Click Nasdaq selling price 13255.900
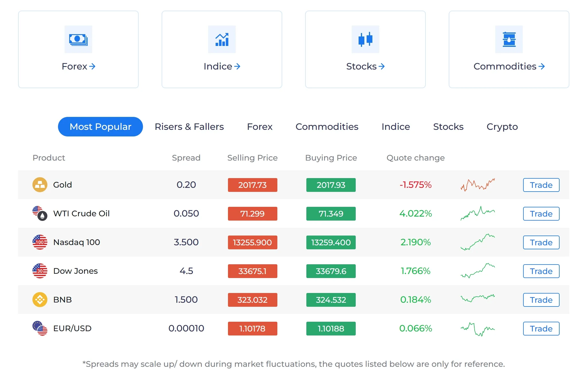The width and height of the screenshot is (588, 378). pos(253,242)
